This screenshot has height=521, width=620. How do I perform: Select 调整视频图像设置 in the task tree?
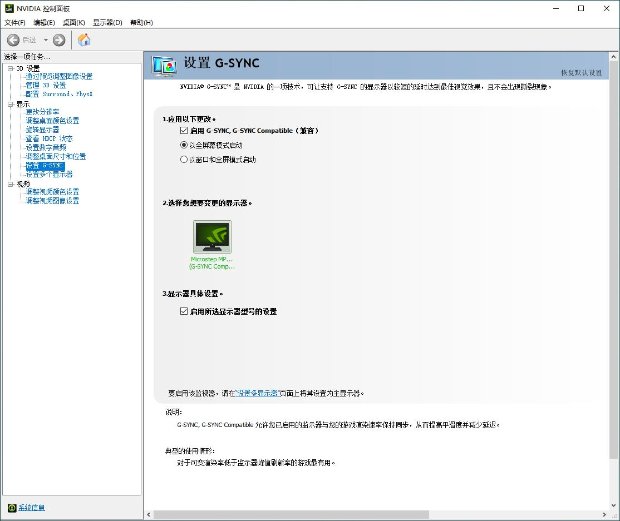coord(52,201)
